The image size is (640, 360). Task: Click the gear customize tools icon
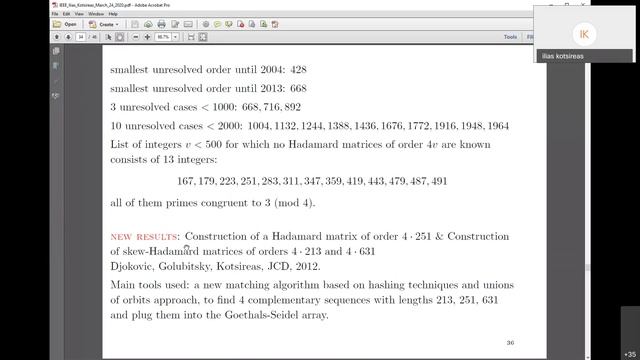(206, 24)
